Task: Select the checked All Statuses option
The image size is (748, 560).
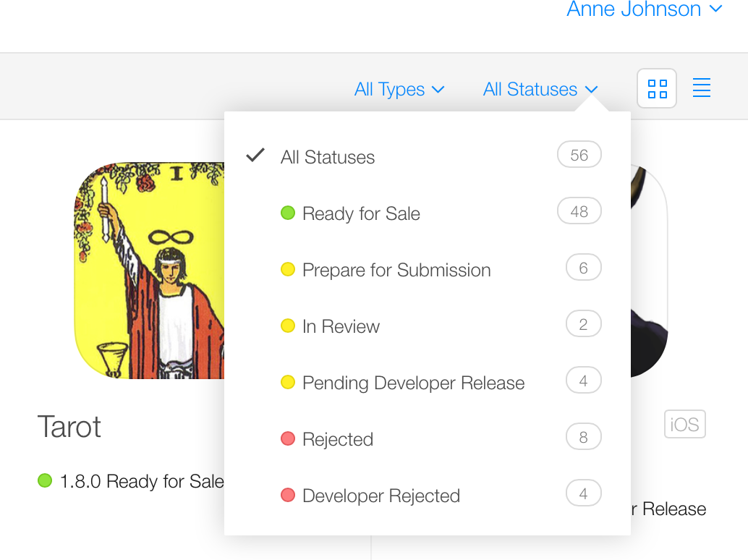Action: tap(328, 157)
